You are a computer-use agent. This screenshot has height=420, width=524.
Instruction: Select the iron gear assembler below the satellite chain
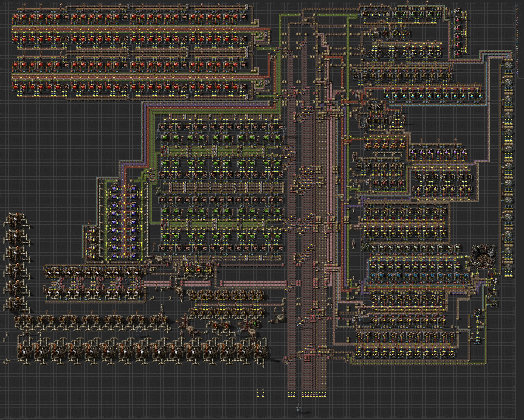click(494, 304)
